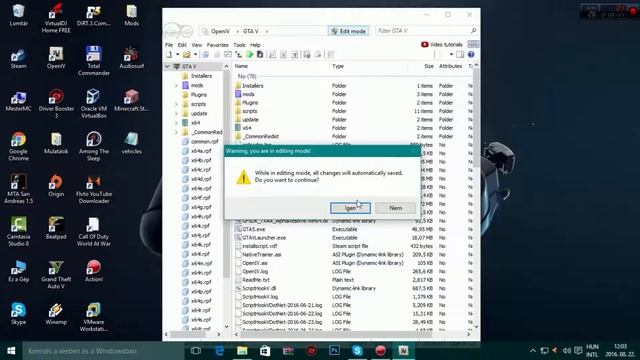Screen dimensions: 640x360
Task: Select the VMware Workstation desktop icon
Action: click(x=93, y=317)
